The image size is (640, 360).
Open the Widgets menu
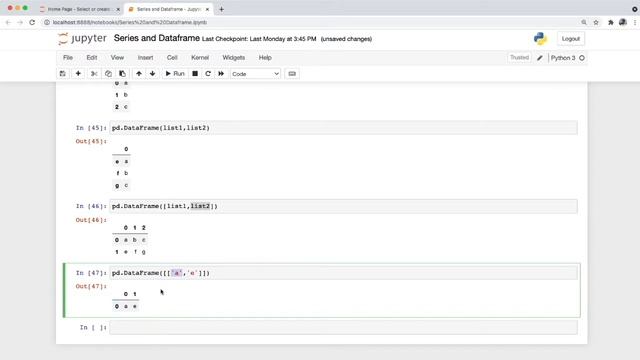(x=233, y=58)
